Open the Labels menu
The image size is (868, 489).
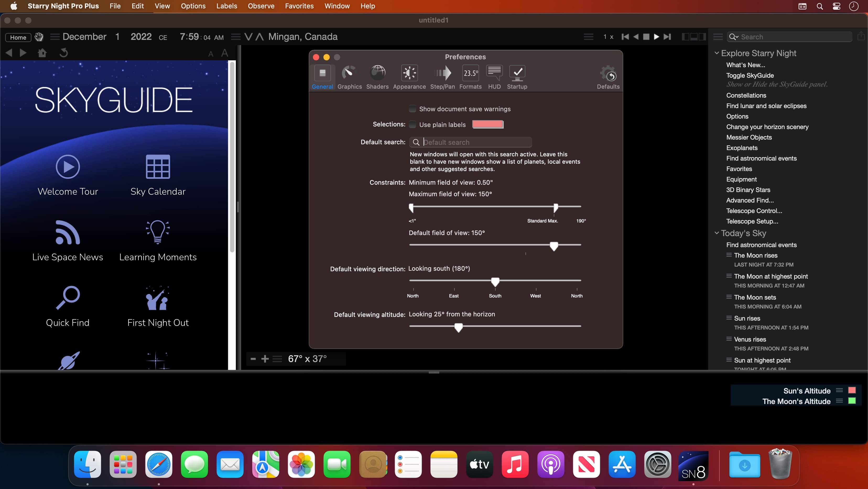tap(226, 6)
